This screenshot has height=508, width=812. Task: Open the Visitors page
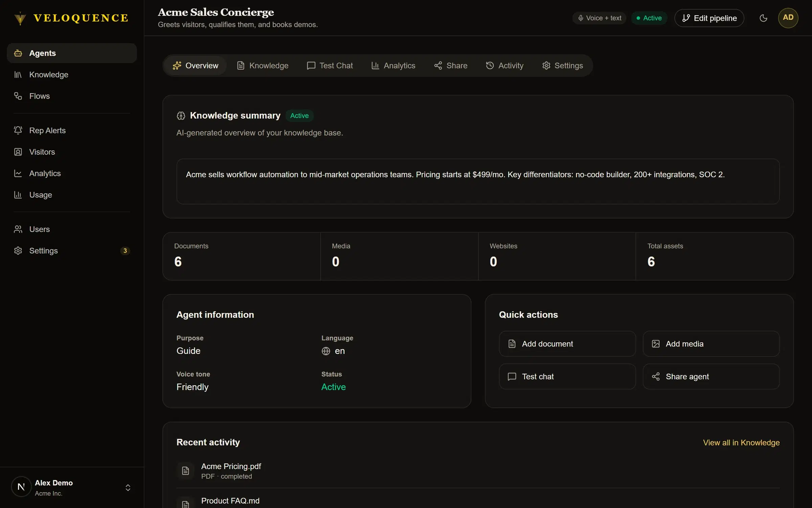[72, 152]
